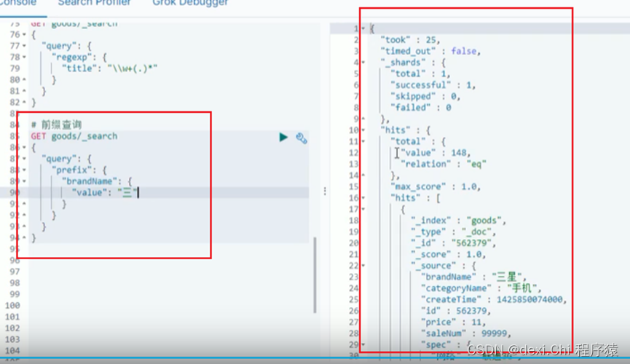Collapse the response root at line 1

363,28
